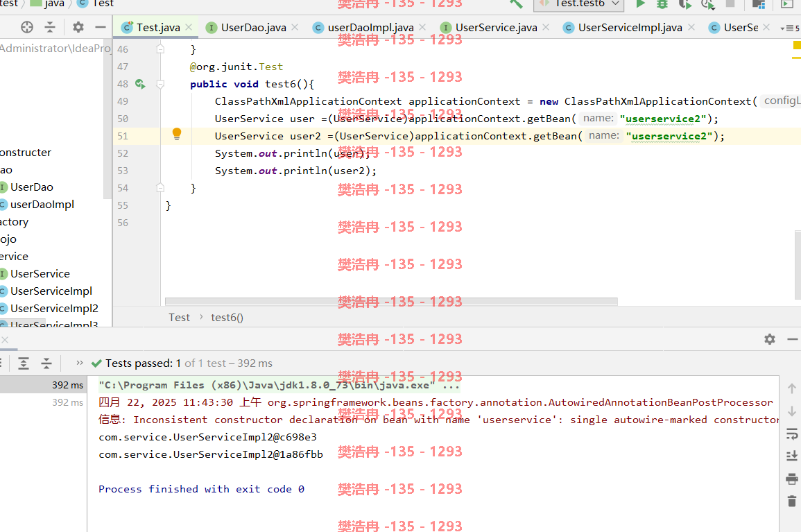The image size is (801, 532).
Task: Click the Build project hammer icon
Action: pyautogui.click(x=516, y=3)
